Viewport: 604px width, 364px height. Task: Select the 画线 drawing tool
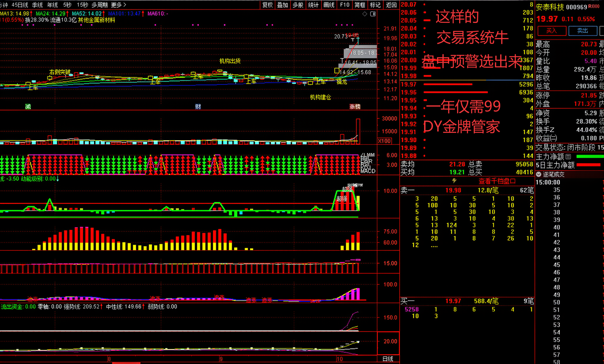pos(329,5)
